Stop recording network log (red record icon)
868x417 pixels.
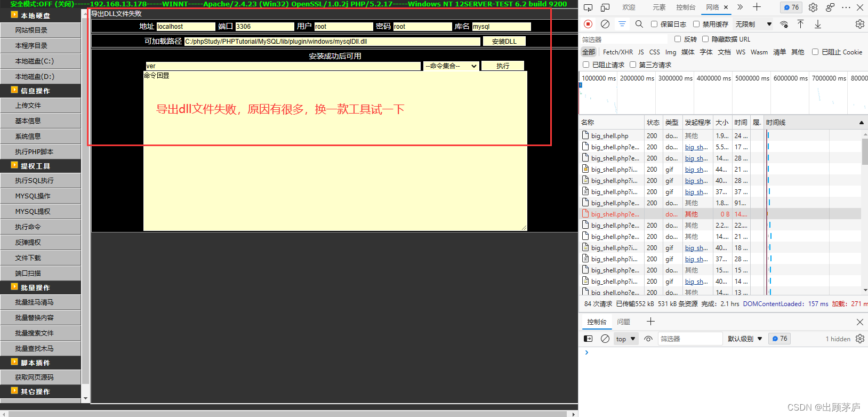(x=588, y=24)
